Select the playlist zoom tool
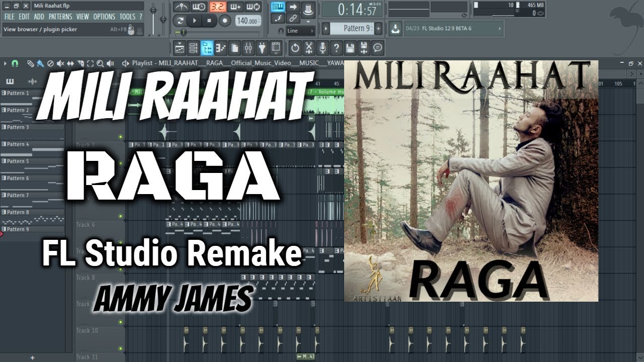The image size is (644, 362). click(x=101, y=63)
